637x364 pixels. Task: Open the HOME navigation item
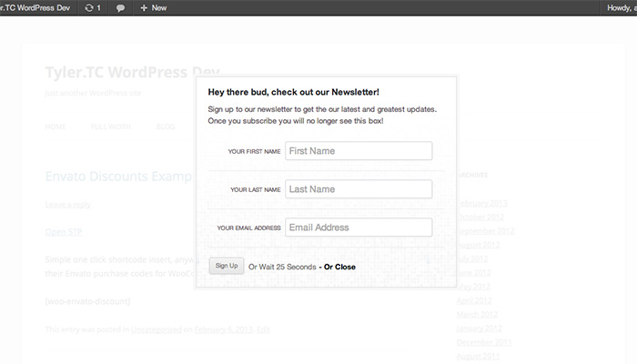[x=56, y=126]
